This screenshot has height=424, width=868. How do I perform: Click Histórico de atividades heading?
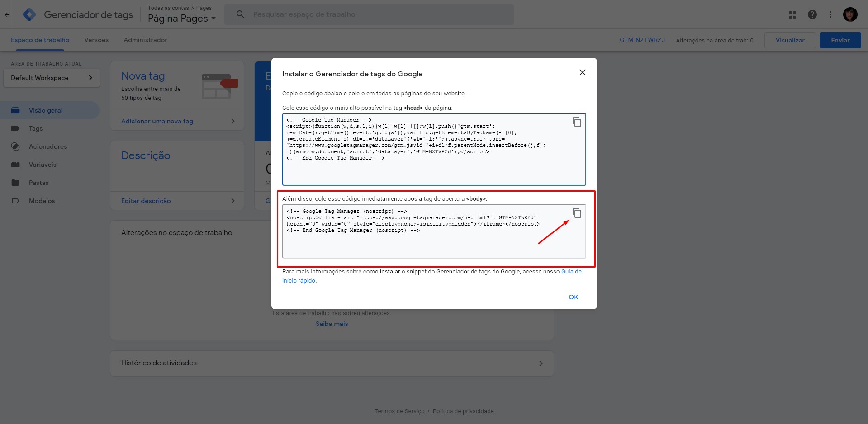tap(159, 363)
